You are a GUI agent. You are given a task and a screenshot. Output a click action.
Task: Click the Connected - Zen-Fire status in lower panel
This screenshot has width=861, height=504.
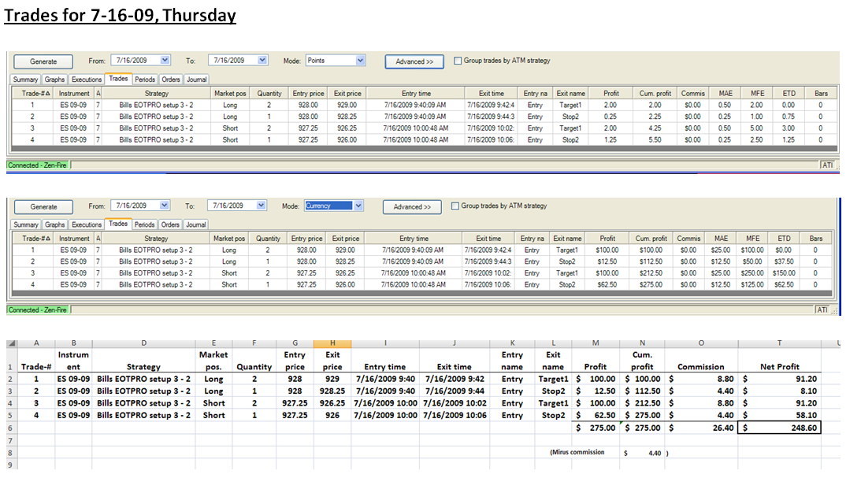point(37,310)
